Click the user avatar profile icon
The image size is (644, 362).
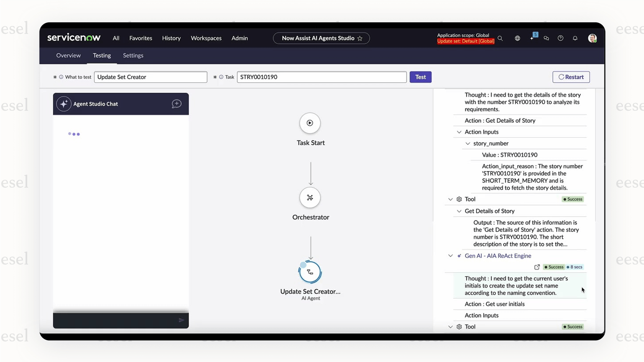pyautogui.click(x=592, y=38)
